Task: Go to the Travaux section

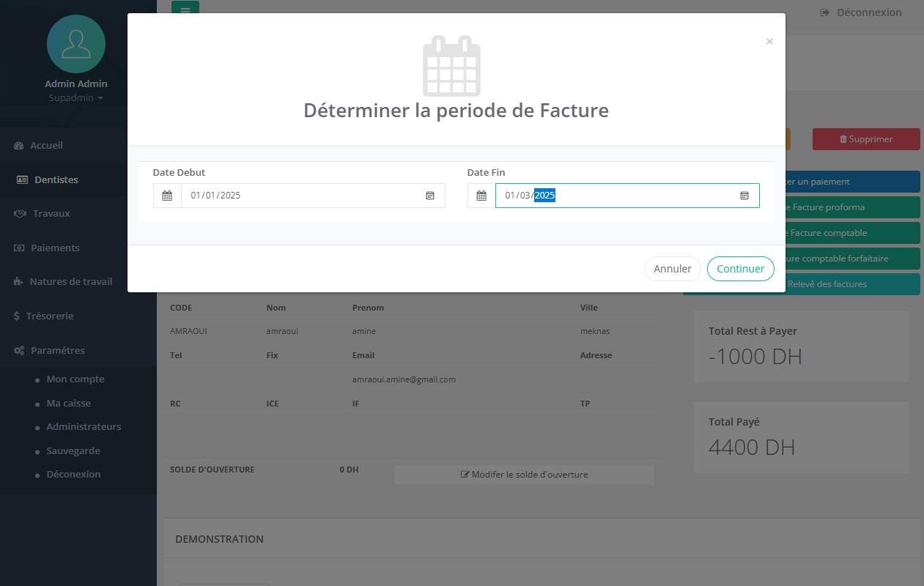Action: click(x=51, y=213)
